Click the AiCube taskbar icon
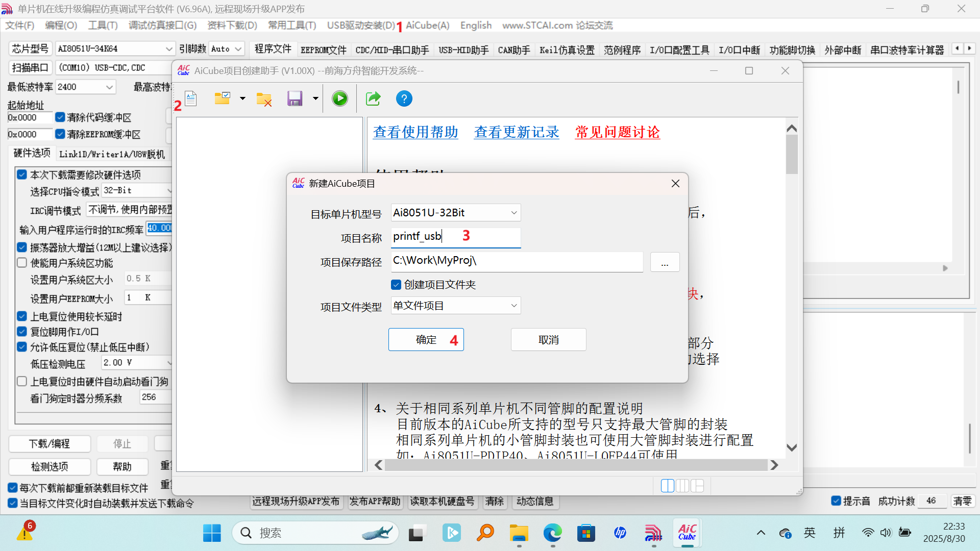The width and height of the screenshot is (980, 551). coord(687,533)
